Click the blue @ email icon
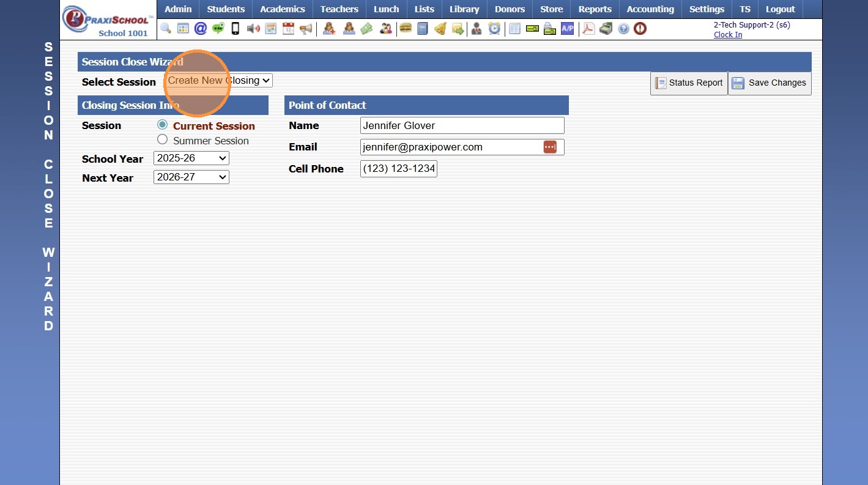 click(200, 29)
